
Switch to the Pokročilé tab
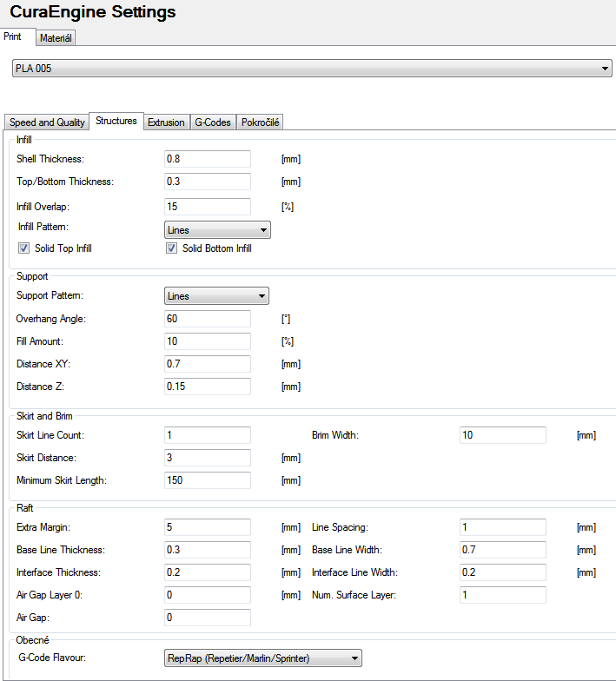[260, 122]
